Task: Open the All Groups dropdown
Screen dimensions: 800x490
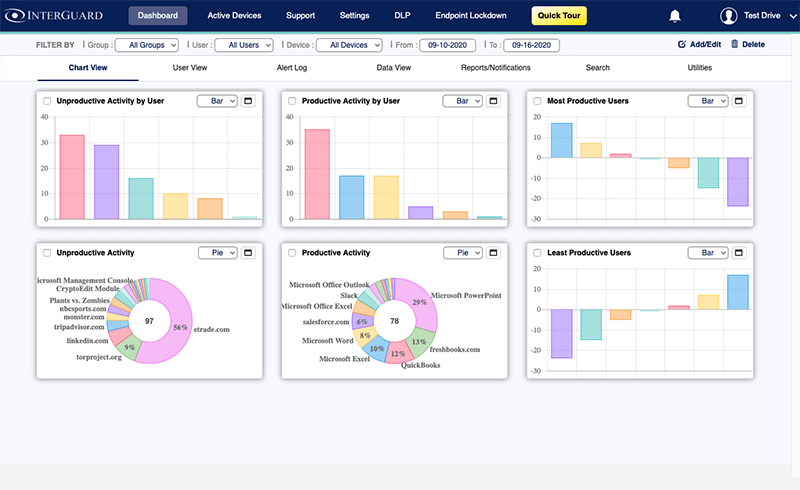Action: [x=147, y=45]
